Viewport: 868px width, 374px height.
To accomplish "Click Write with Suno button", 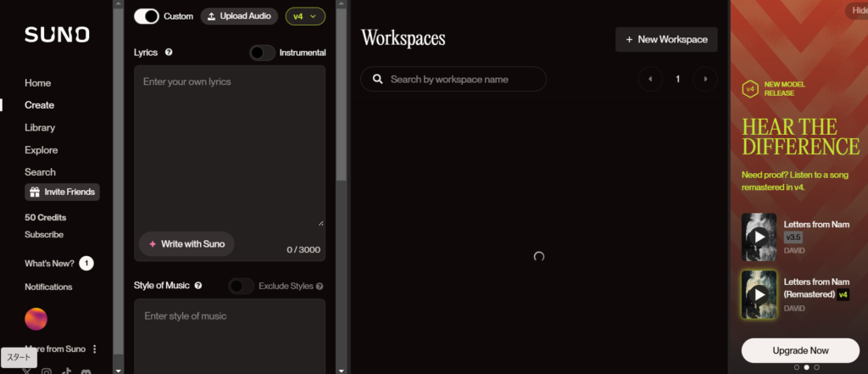I will click(x=186, y=243).
